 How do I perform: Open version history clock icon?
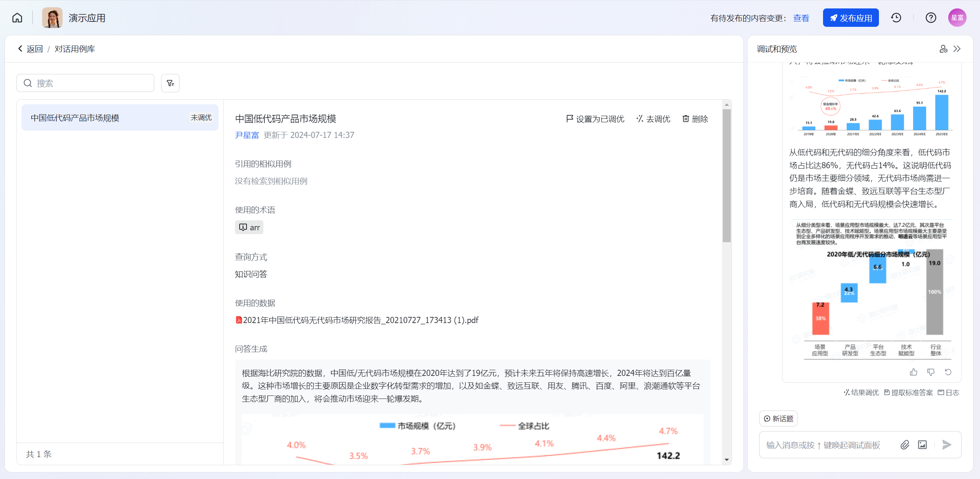point(896,18)
